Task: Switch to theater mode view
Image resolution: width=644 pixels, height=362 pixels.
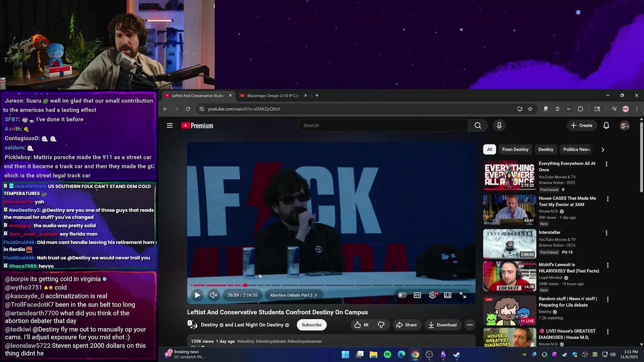Action: [448, 295]
